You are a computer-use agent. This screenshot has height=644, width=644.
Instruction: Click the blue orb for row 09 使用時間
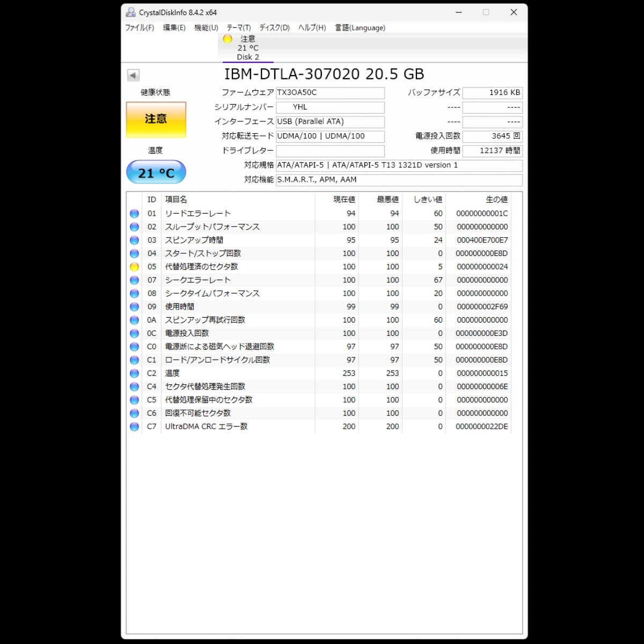click(x=134, y=307)
